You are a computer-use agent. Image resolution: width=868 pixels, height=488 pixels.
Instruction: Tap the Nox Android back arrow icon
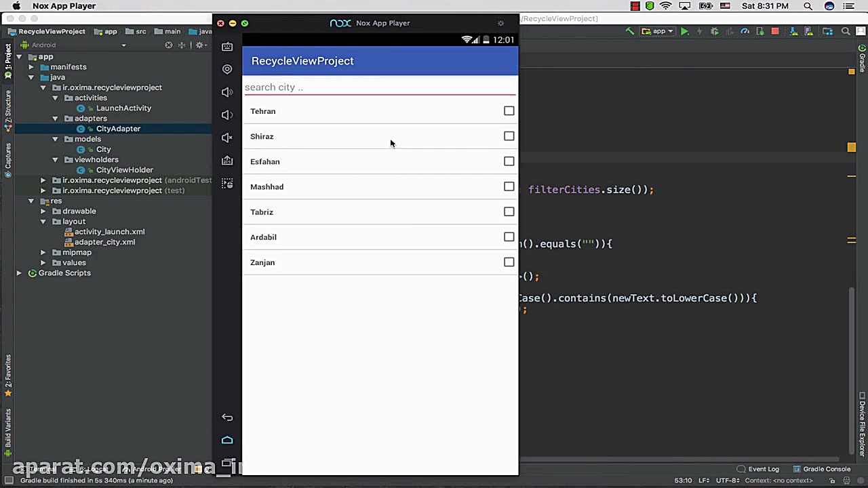pyautogui.click(x=227, y=418)
